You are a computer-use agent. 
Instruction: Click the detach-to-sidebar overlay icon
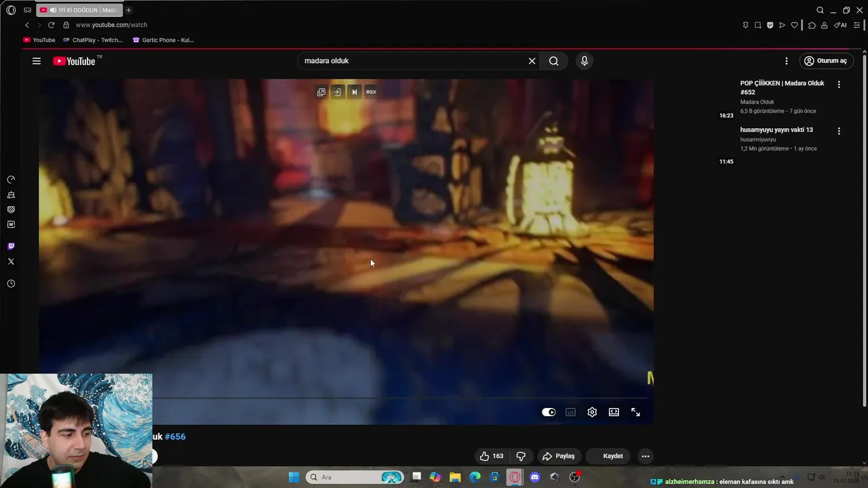pyautogui.click(x=337, y=92)
